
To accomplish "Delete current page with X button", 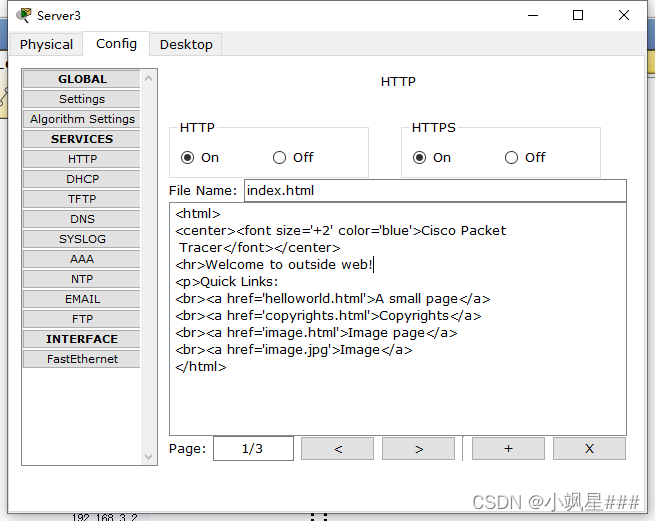I will pos(589,449).
